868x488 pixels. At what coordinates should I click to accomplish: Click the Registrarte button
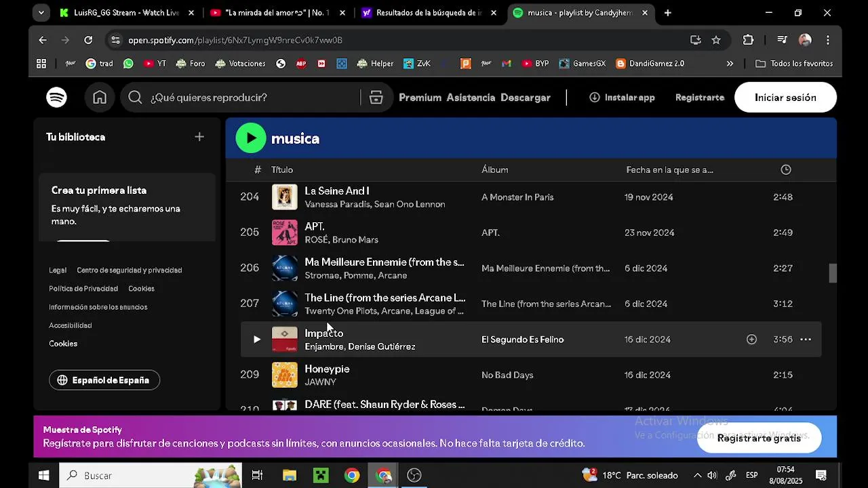700,98
